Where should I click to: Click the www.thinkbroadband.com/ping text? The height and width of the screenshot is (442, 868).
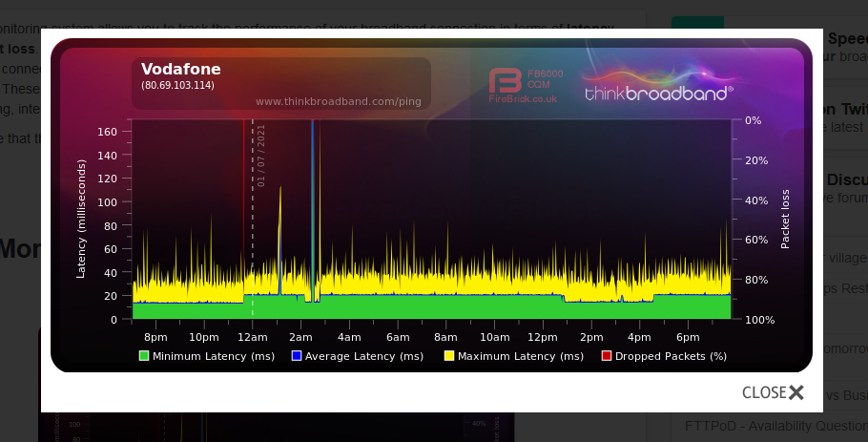[339, 101]
